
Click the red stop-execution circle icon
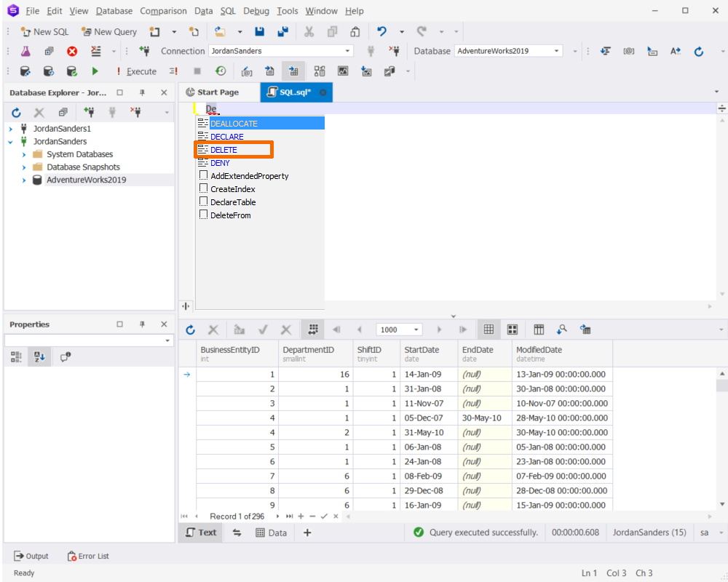(x=72, y=51)
